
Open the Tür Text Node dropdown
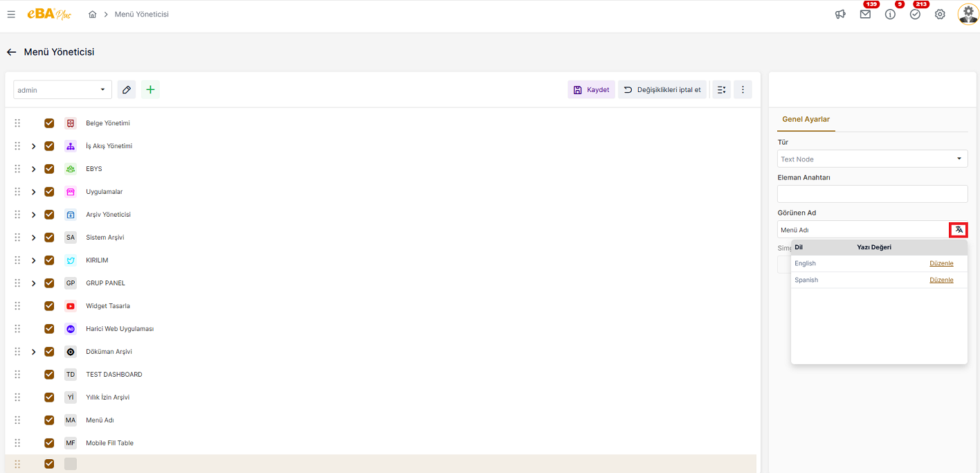(872, 159)
